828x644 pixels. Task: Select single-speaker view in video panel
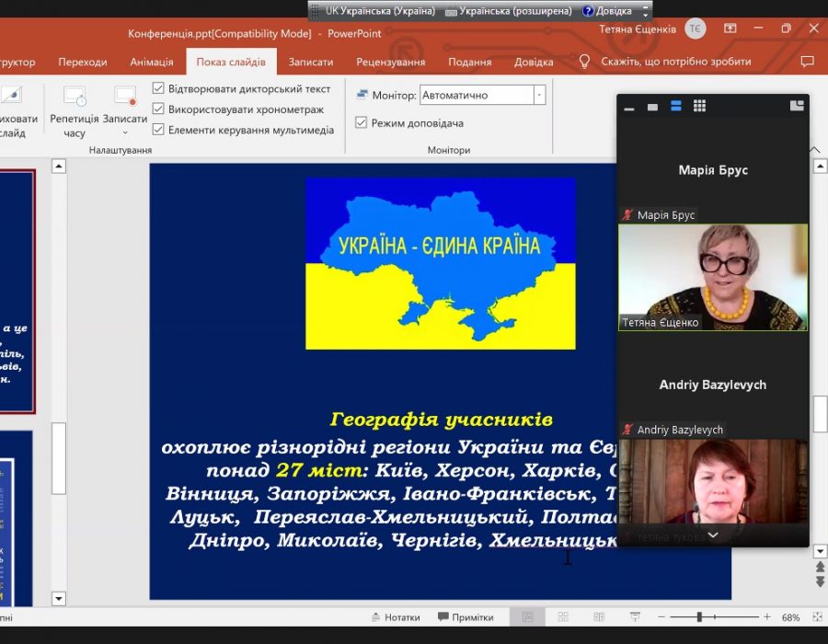pos(652,107)
